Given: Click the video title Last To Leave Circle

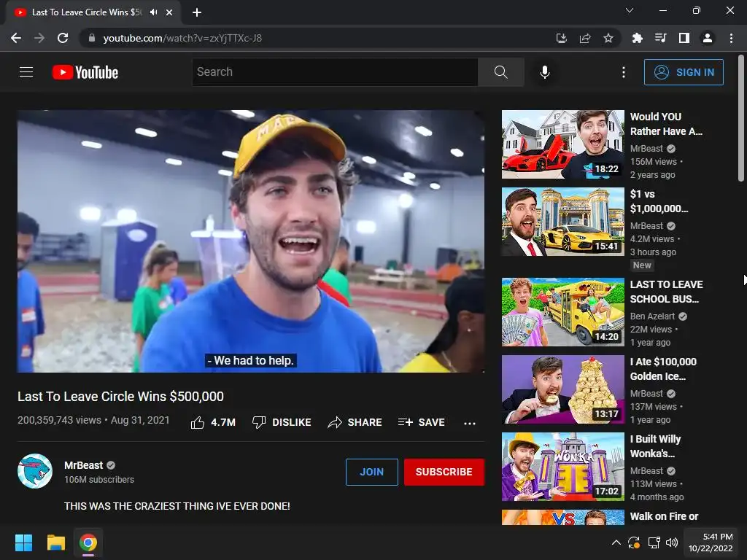Looking at the screenshot, I should [x=120, y=396].
